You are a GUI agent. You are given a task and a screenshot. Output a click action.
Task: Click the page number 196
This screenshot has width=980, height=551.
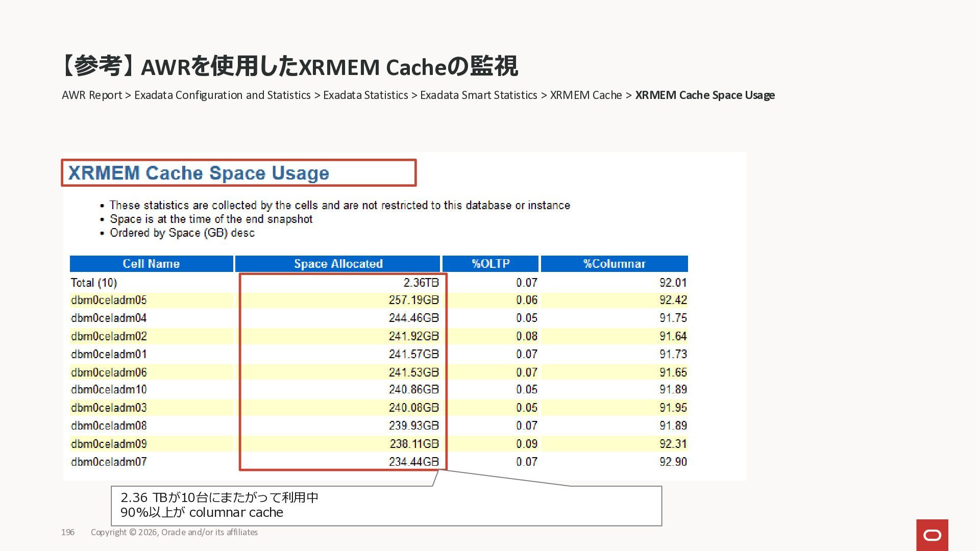68,532
